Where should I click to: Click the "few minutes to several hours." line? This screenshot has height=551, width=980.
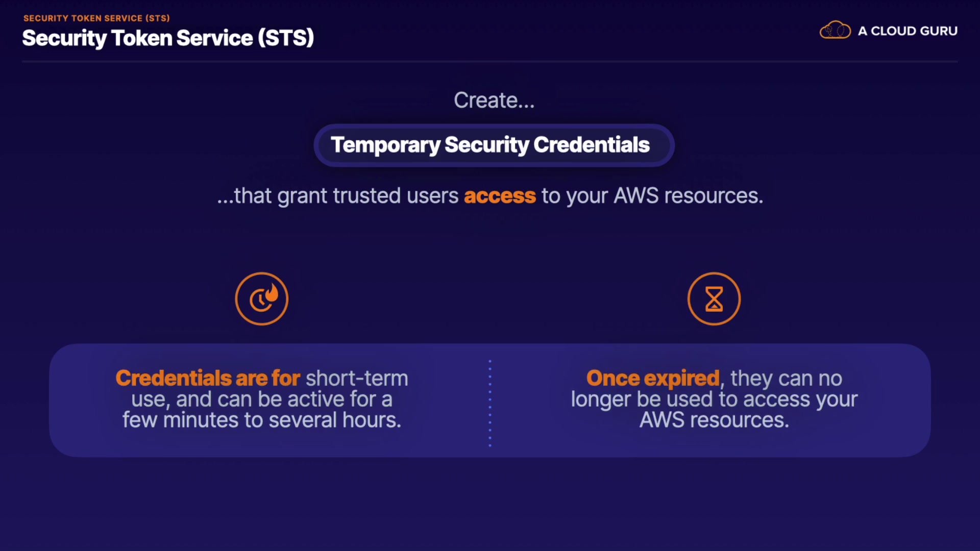click(262, 420)
